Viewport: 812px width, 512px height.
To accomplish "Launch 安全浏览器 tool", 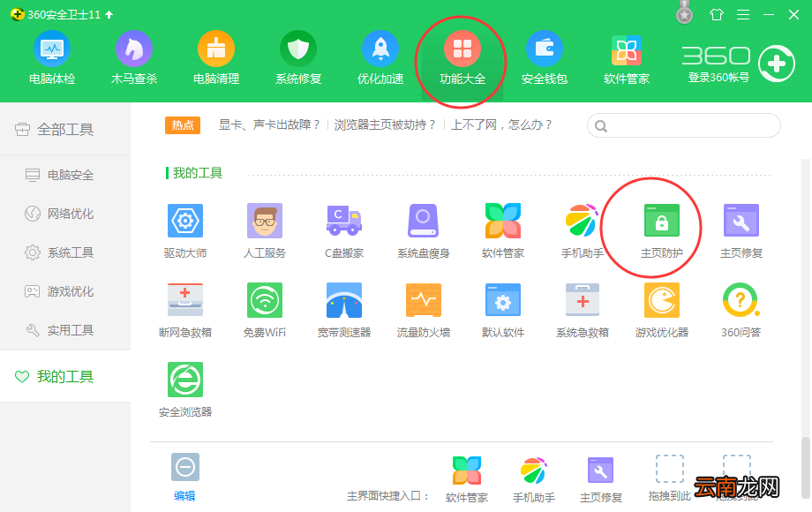I will click(x=184, y=390).
